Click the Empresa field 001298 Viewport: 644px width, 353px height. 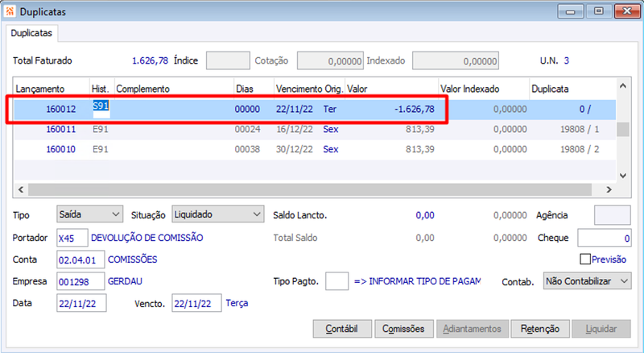pyautogui.click(x=80, y=281)
